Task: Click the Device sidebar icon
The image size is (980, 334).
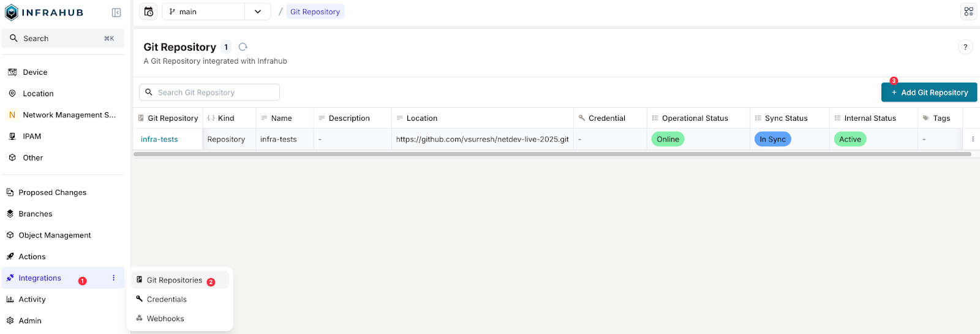Action: (12, 72)
